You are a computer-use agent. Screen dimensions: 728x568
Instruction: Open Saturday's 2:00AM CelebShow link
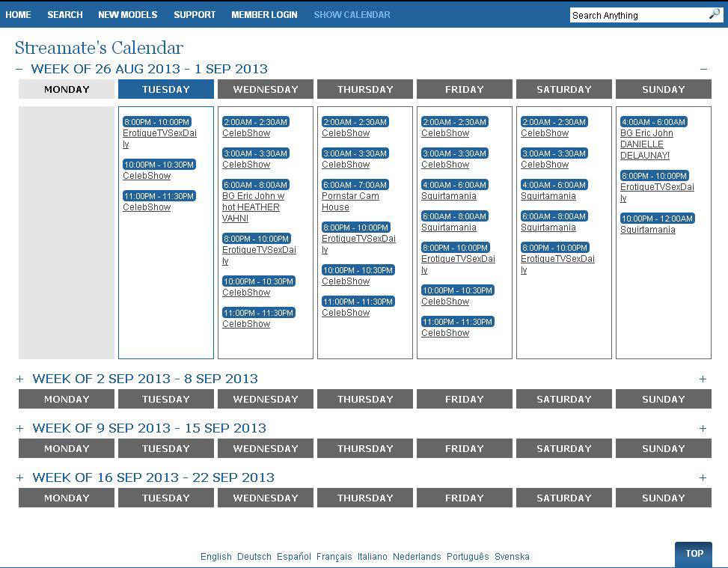click(x=545, y=132)
